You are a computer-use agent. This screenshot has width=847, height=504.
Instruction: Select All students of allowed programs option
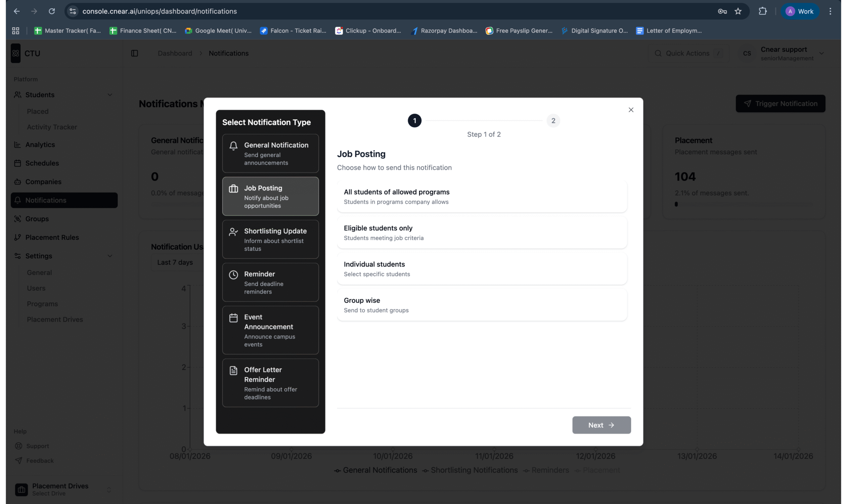click(482, 197)
